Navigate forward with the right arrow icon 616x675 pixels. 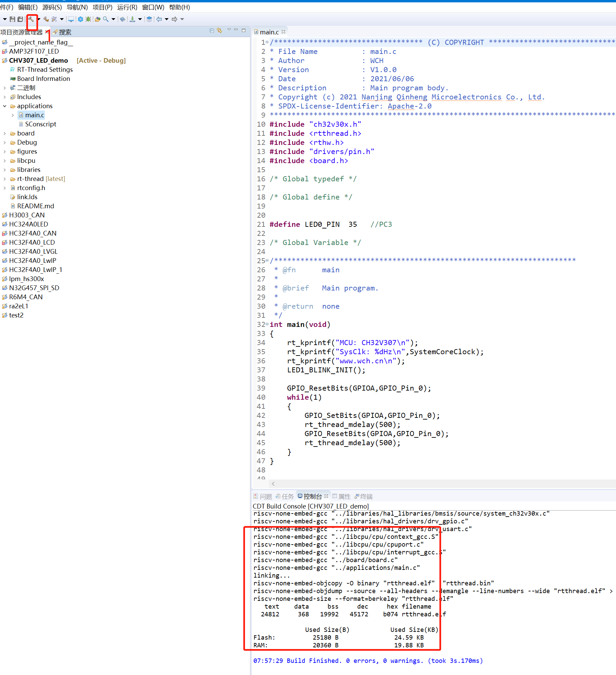coord(175,19)
